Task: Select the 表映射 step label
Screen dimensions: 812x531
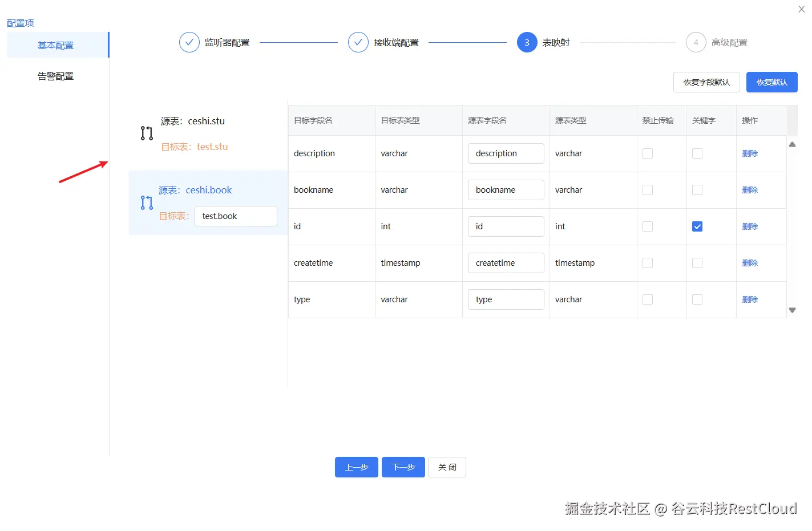Action: 556,42
